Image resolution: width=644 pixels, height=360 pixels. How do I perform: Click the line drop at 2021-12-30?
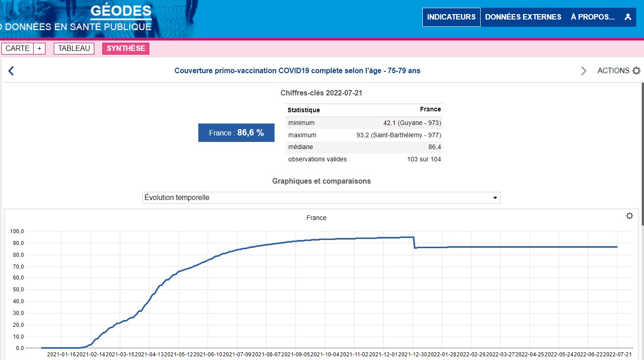(414, 242)
